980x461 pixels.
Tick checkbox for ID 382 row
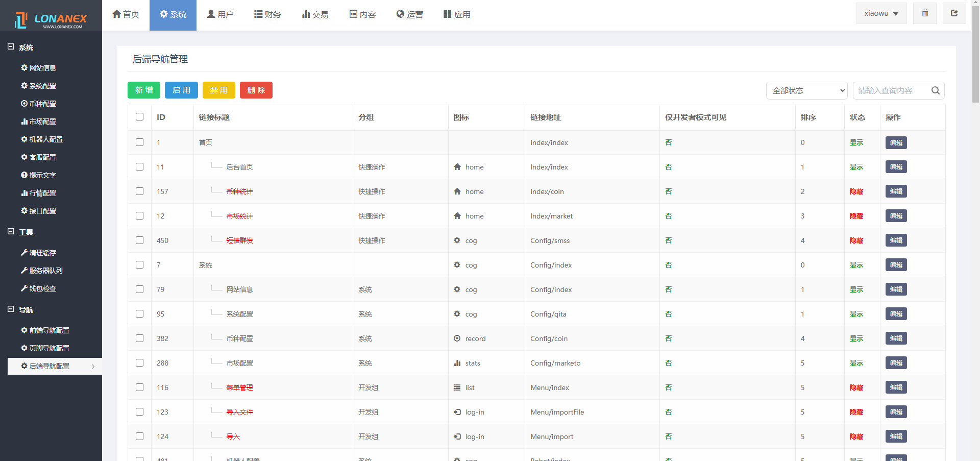pos(139,338)
